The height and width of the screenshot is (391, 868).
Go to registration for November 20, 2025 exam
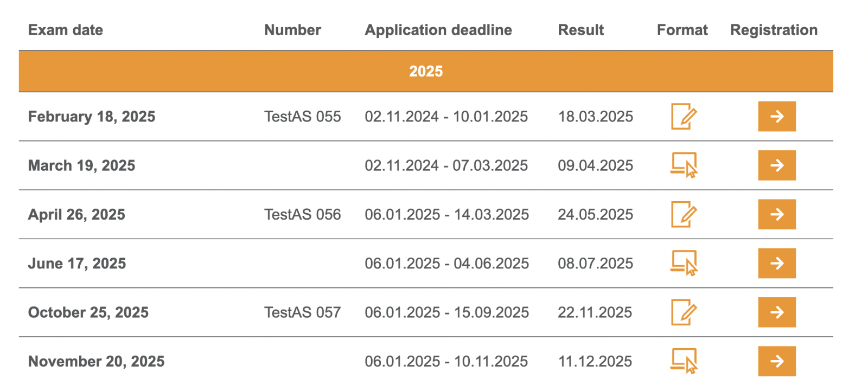click(777, 361)
